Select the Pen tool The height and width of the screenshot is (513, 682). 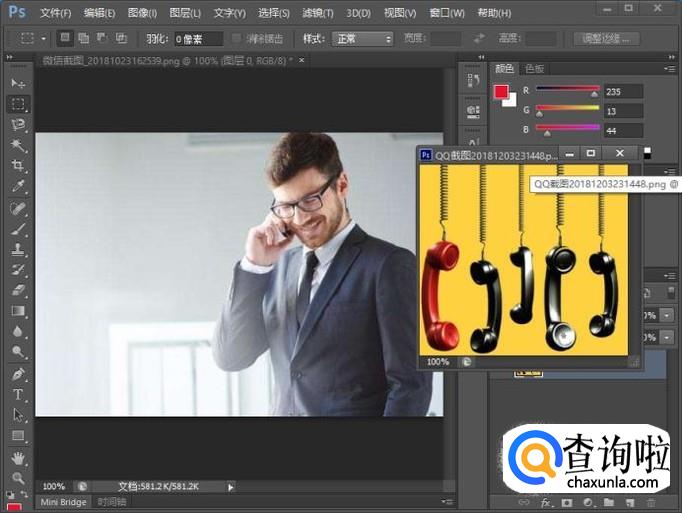18,374
